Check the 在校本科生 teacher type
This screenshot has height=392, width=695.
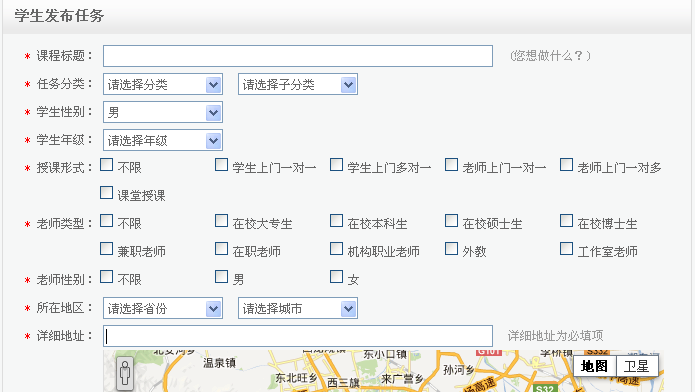(336, 221)
